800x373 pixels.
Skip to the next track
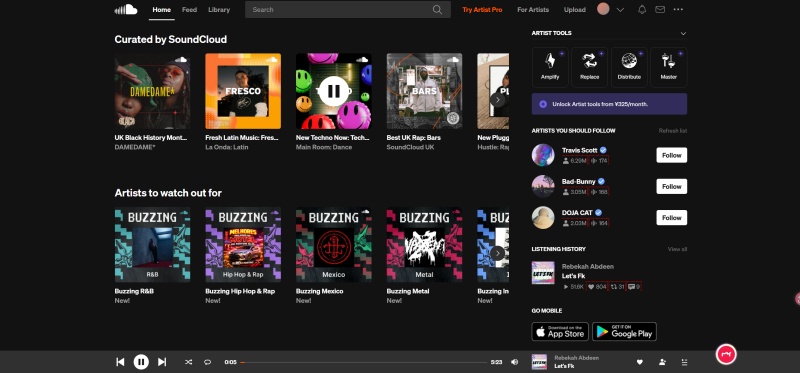[162, 362]
